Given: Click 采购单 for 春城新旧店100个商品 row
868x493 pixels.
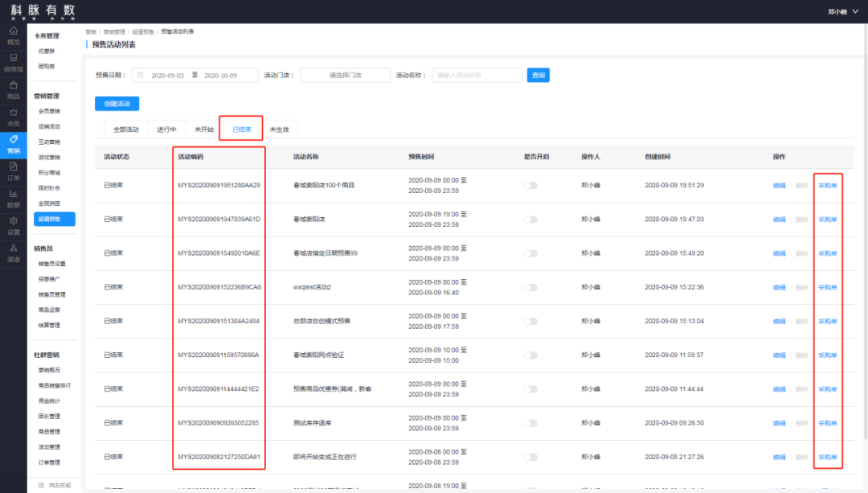Looking at the screenshot, I should (828, 186).
